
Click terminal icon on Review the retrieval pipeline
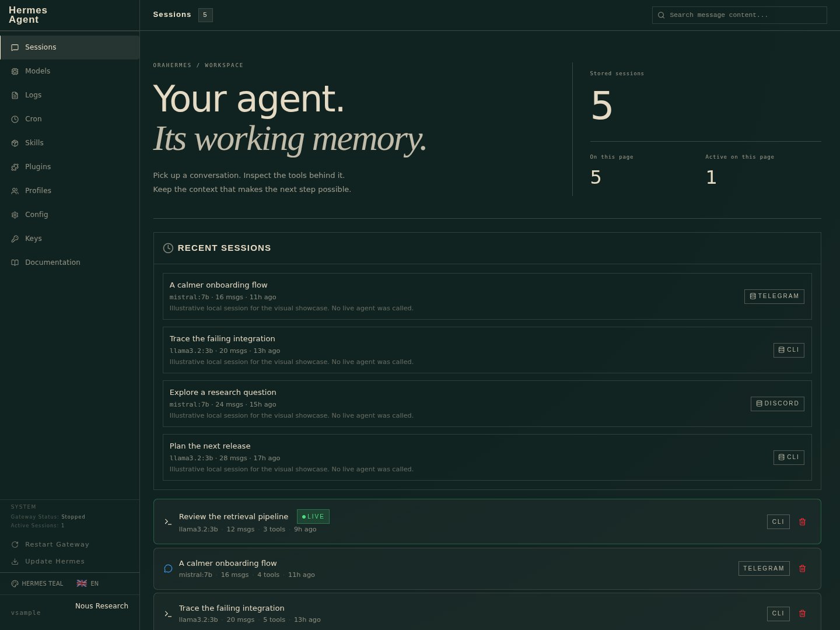click(x=168, y=522)
